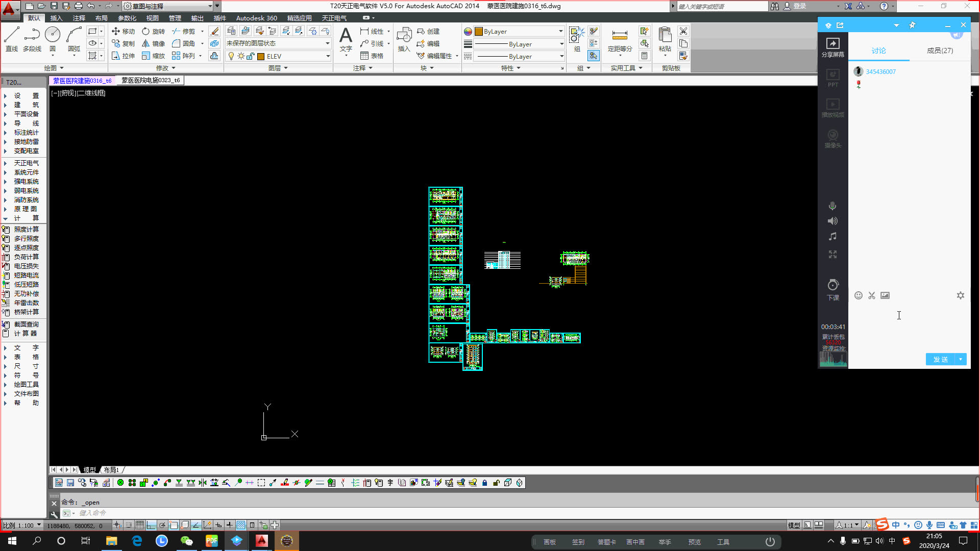Click the 发送 send button

point(941,359)
